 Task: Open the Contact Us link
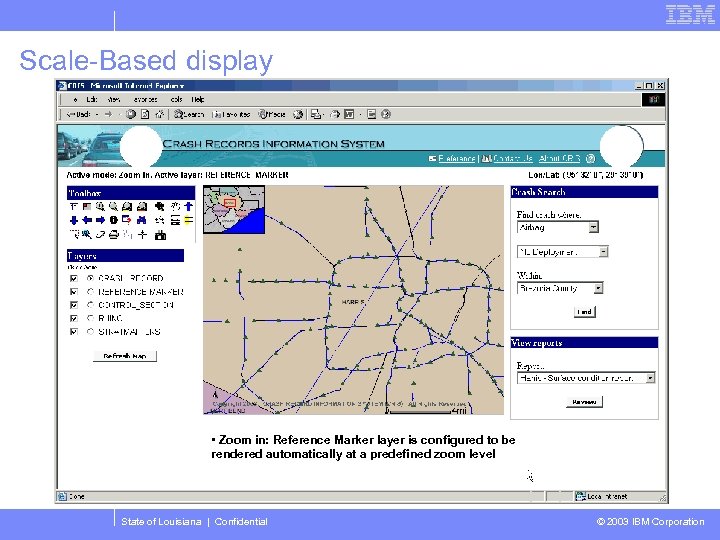pos(512,158)
